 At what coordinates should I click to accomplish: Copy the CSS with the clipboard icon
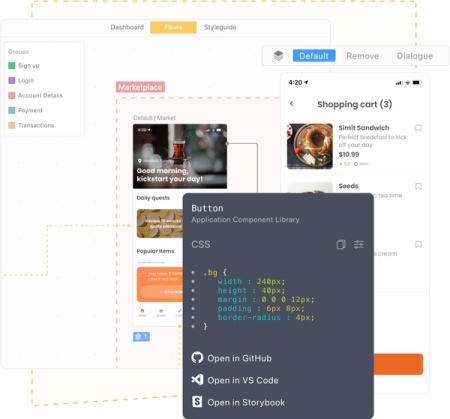341,244
